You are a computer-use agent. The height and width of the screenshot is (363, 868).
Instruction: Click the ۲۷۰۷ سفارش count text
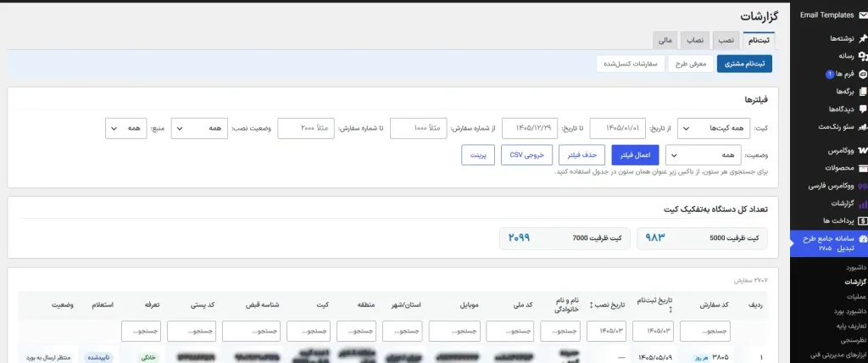[x=749, y=281]
